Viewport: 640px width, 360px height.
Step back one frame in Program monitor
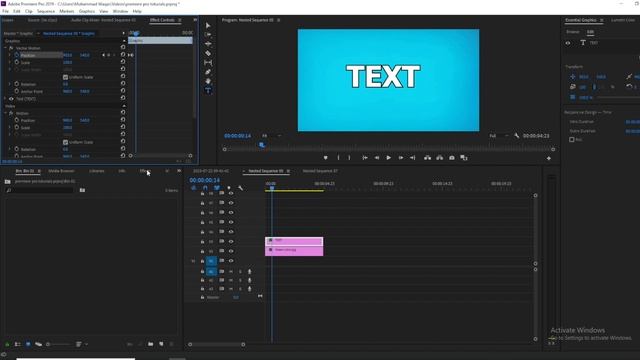point(377,158)
